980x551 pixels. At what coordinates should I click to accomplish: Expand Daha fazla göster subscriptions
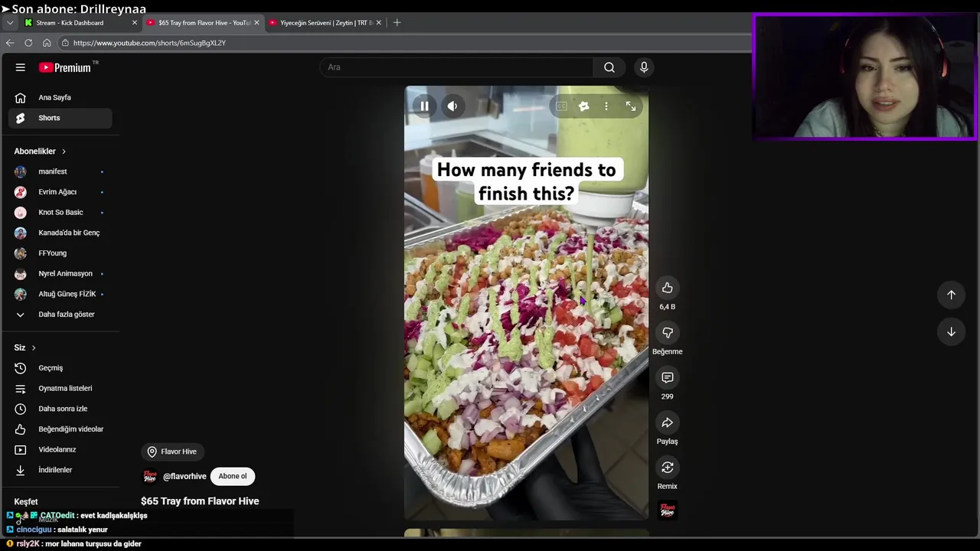(x=60, y=315)
